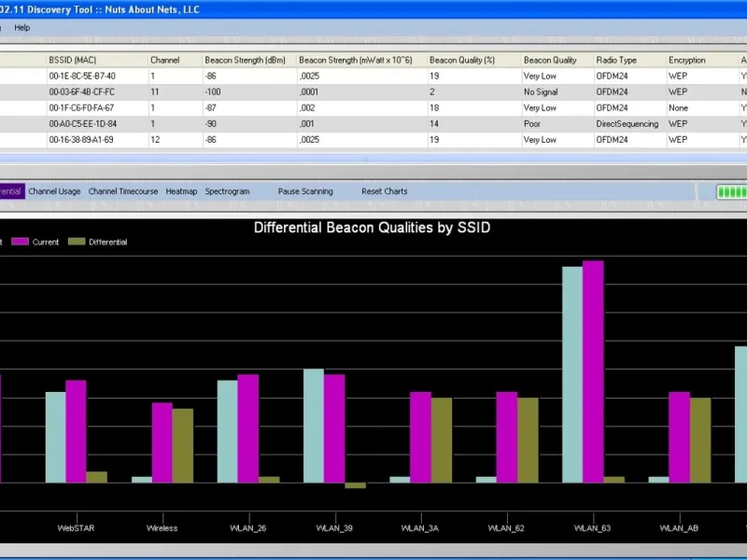The height and width of the screenshot is (560, 747).
Task: Click the green scanning progress indicator
Action: point(732,192)
